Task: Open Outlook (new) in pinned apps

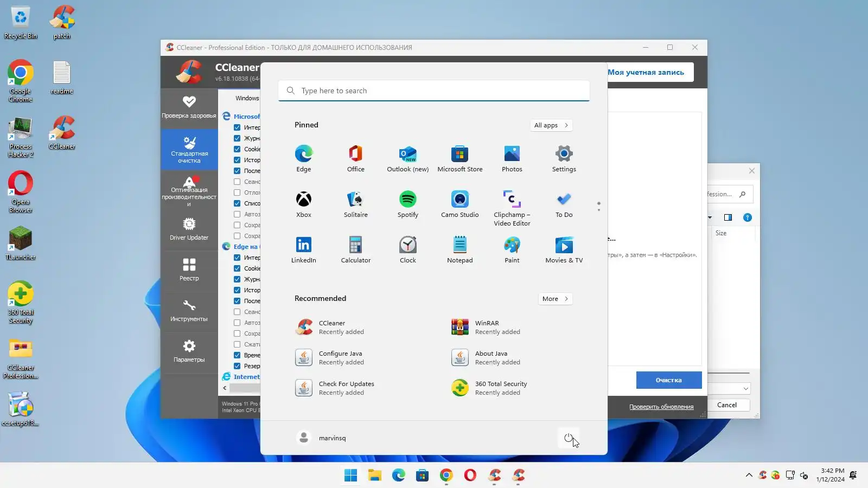Action: pyautogui.click(x=408, y=159)
